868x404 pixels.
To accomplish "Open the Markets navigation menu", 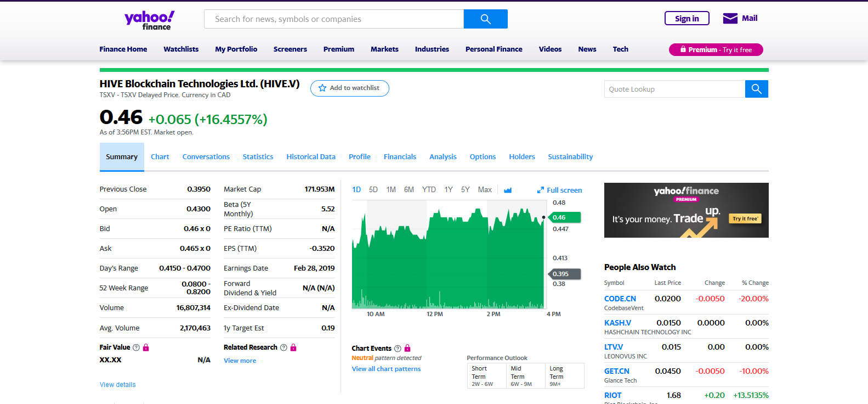I will click(x=384, y=49).
